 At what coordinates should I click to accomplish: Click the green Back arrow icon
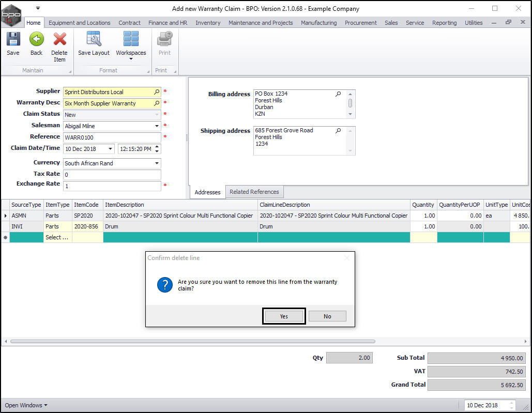click(x=36, y=39)
